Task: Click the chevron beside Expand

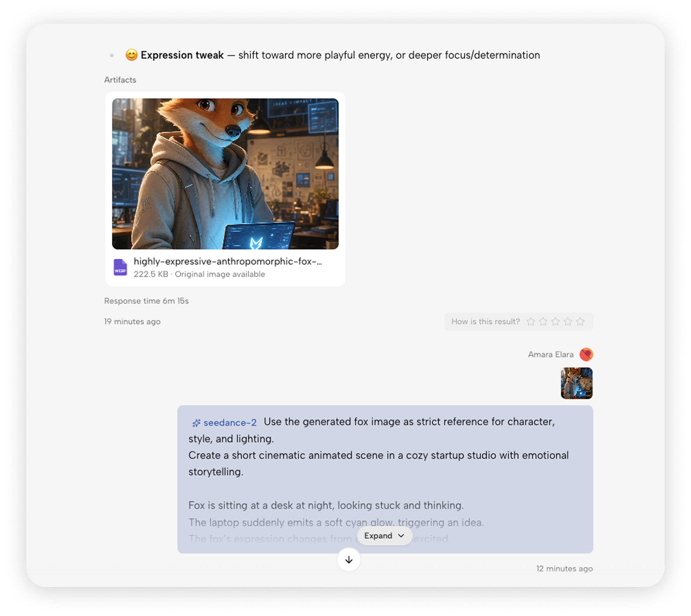Action: pyautogui.click(x=401, y=535)
